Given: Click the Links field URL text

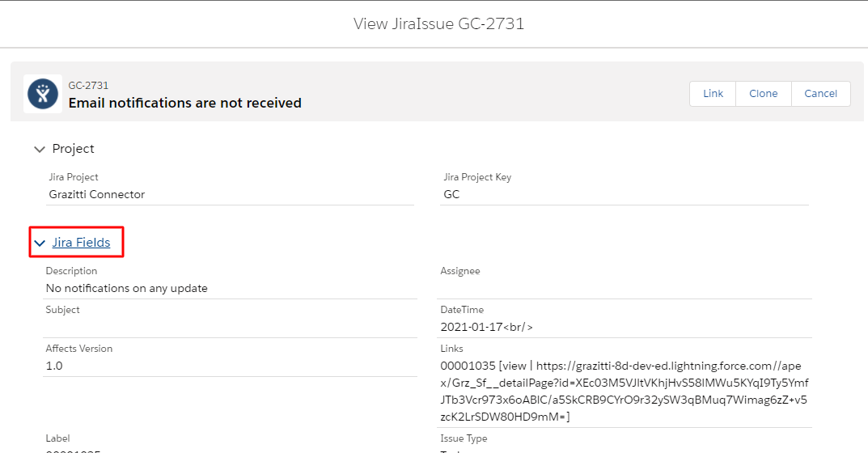Looking at the screenshot, I should pos(625,391).
